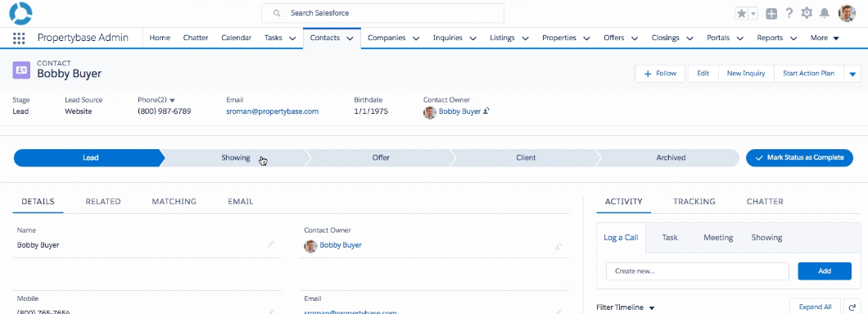Expand the Properties nav dropdown arrow
This screenshot has width=868, height=314.
[587, 39]
